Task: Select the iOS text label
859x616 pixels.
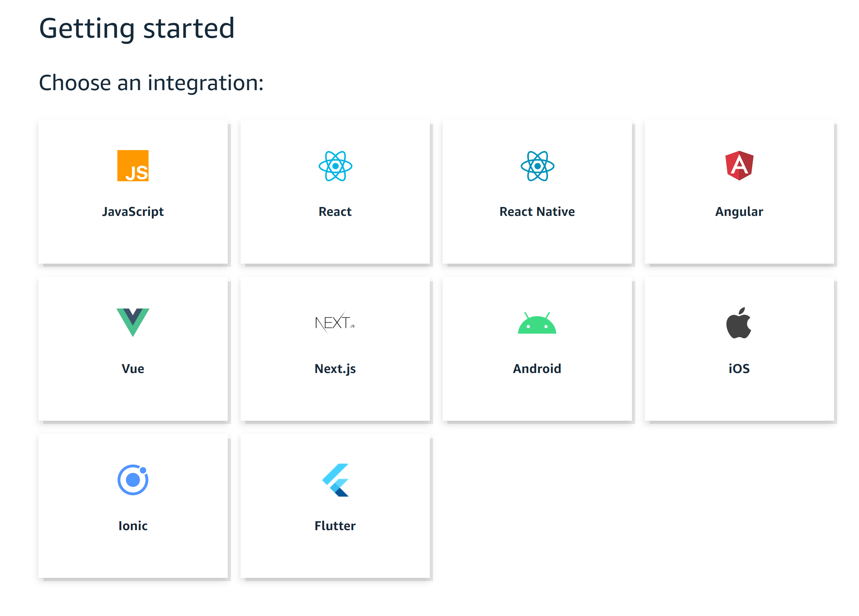Action: click(739, 368)
